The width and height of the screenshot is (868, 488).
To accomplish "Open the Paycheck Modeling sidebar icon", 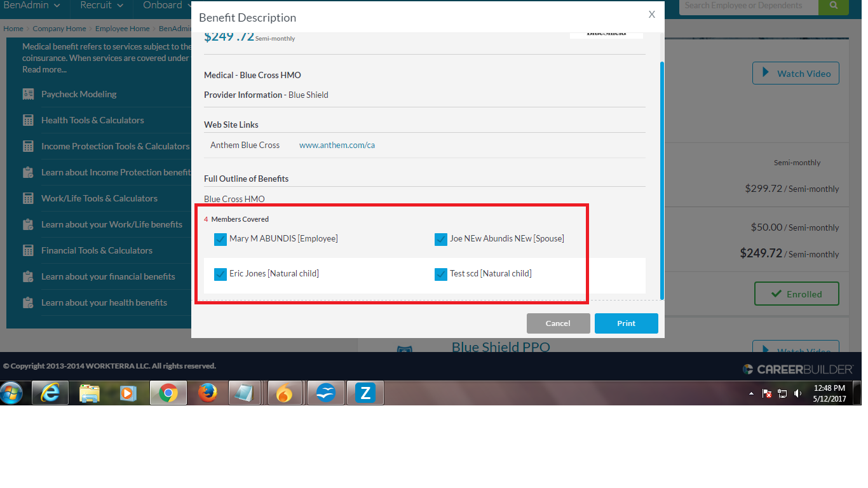I will [28, 94].
